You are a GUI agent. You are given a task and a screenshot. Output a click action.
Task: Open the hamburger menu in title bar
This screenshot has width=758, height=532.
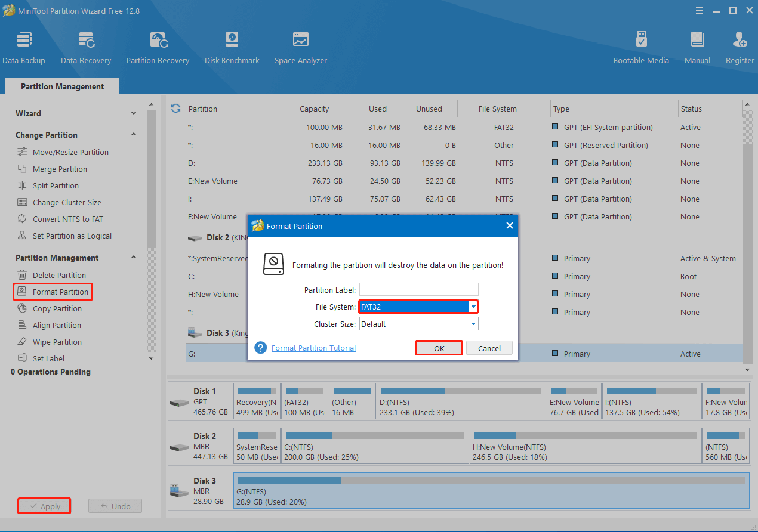(699, 10)
